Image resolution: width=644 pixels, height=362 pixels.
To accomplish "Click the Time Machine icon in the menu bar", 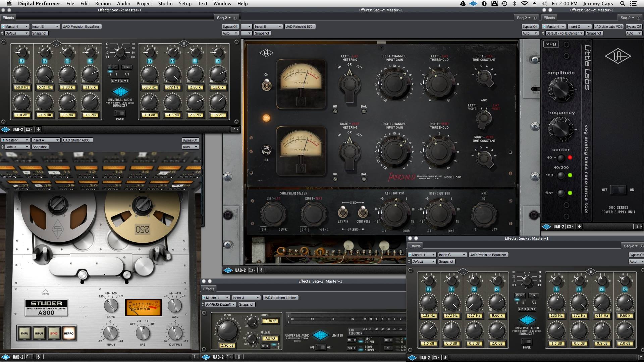I will click(504, 4).
